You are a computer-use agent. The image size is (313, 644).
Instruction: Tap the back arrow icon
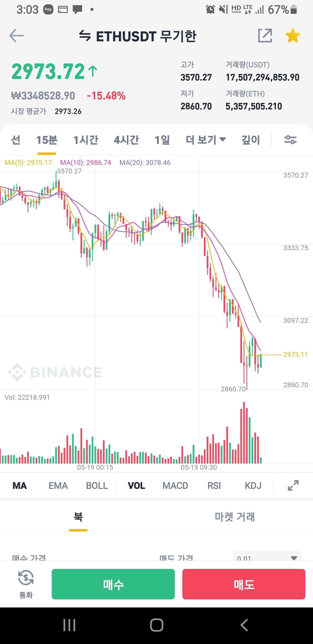(x=16, y=36)
